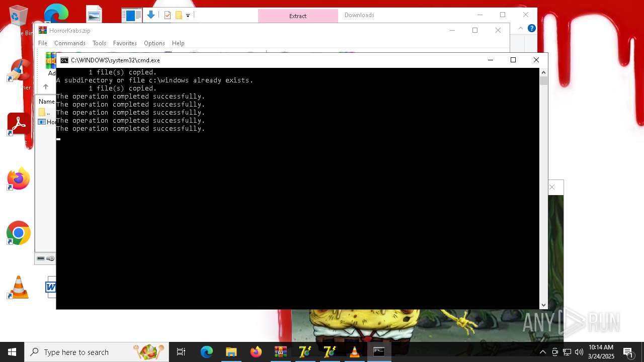Open VLC media player desktop shortcut
This screenshot has height=362, width=644.
point(19,288)
